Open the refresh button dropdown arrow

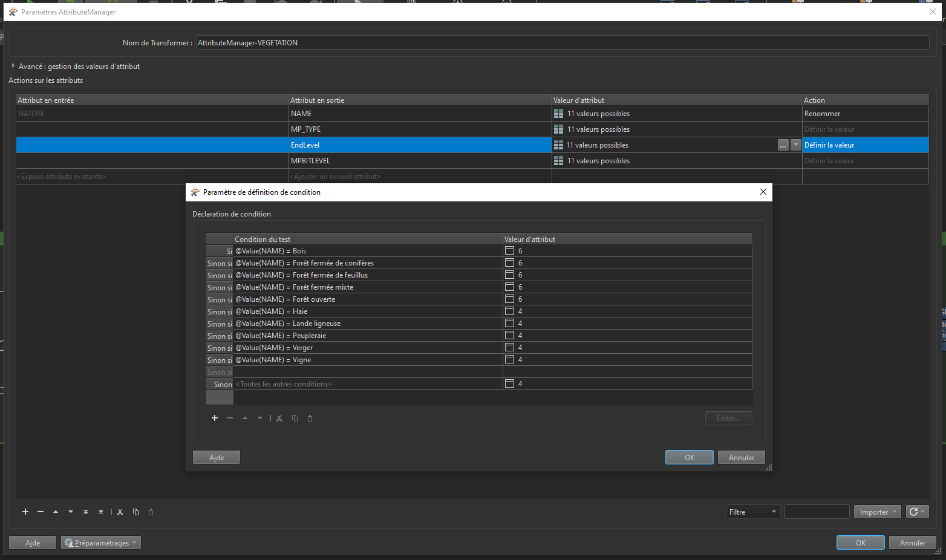click(922, 512)
